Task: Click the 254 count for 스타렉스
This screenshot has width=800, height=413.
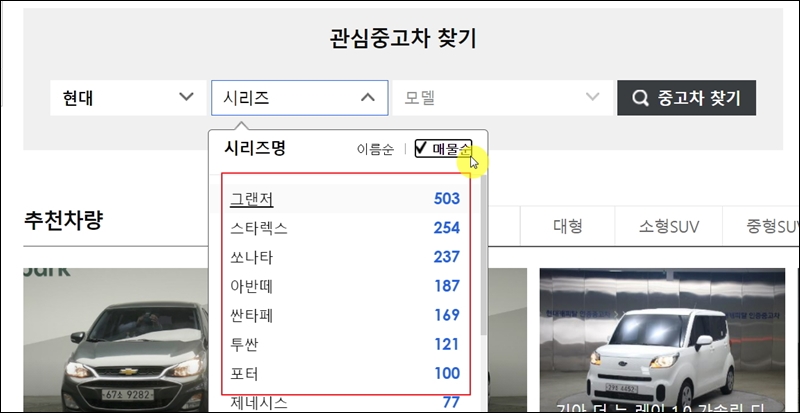Action: coord(447,228)
